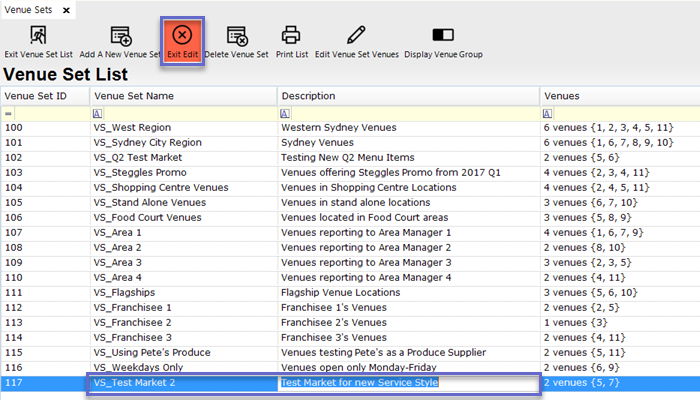Open filter operator in Description column
This screenshot has height=400, width=700.
(286, 114)
